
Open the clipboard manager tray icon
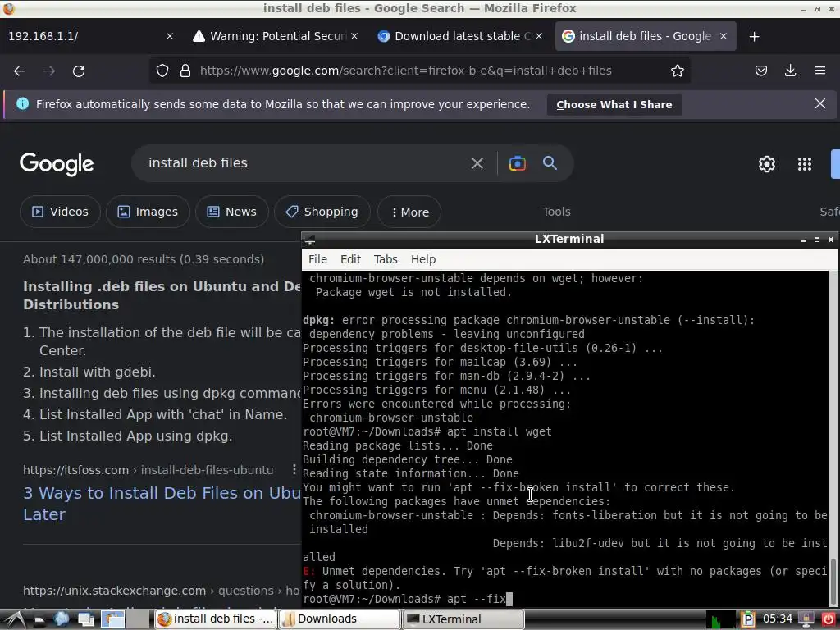point(748,619)
